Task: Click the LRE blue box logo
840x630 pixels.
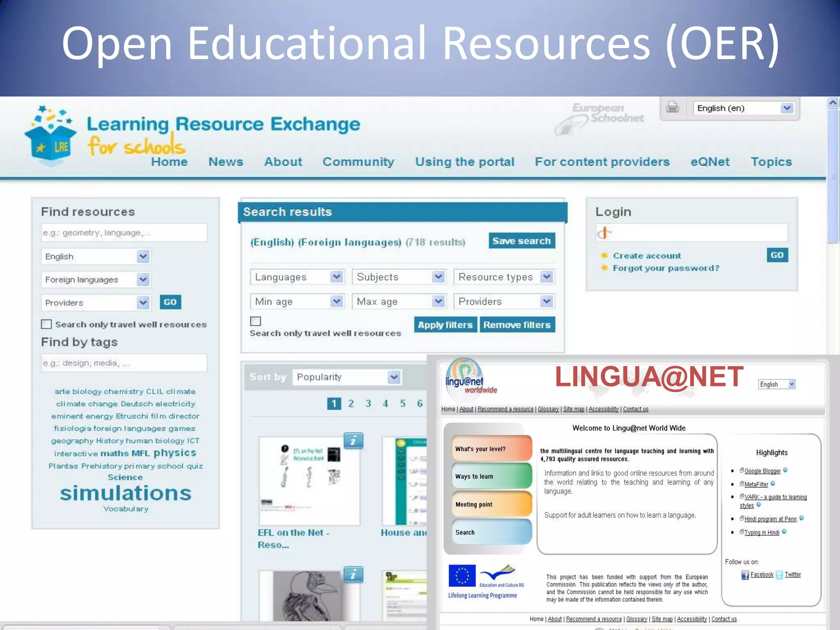Action: click(x=51, y=136)
